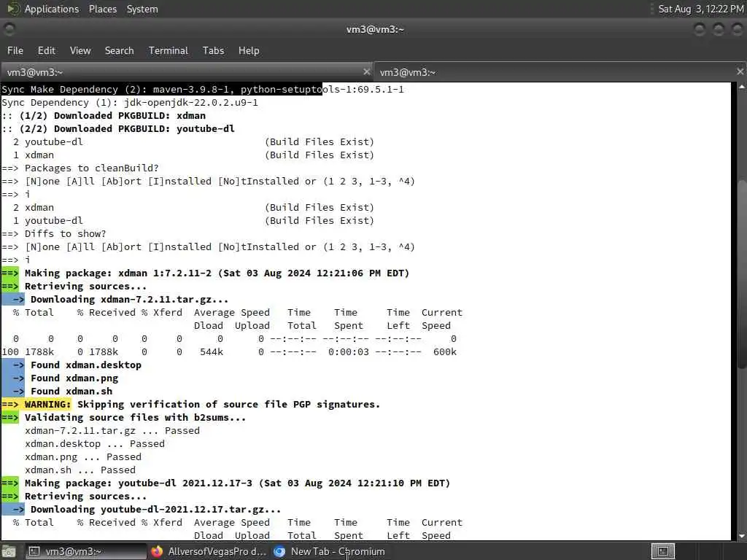Screen dimensions: 747x560
Task: Click the clock showing Sat Aug 3, 12:22 PM
Action: [700, 9]
